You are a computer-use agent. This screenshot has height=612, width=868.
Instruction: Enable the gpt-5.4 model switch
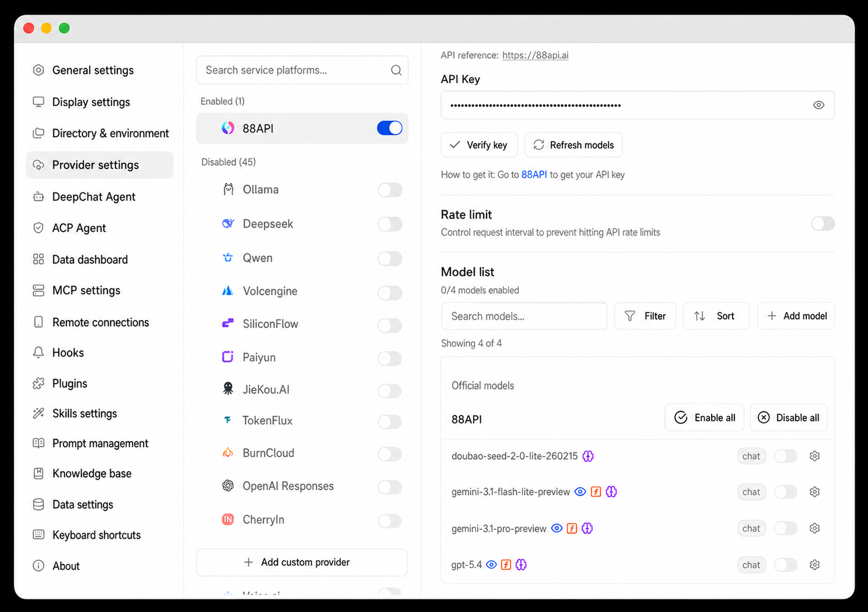tap(785, 565)
